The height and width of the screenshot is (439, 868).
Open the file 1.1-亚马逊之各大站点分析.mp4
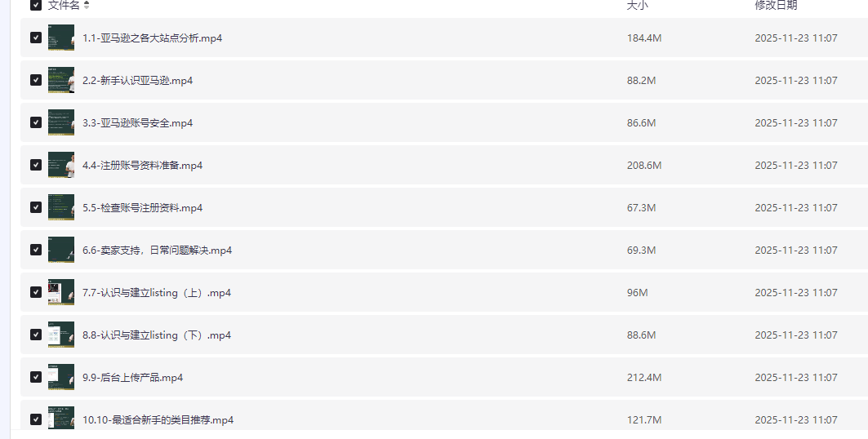pyautogui.click(x=152, y=38)
